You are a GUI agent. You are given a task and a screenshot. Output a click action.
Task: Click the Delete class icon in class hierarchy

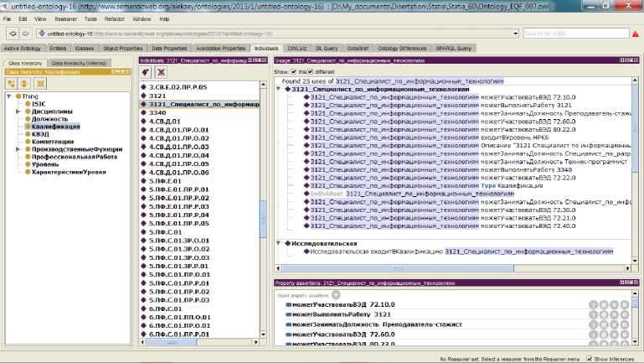click(x=40, y=84)
